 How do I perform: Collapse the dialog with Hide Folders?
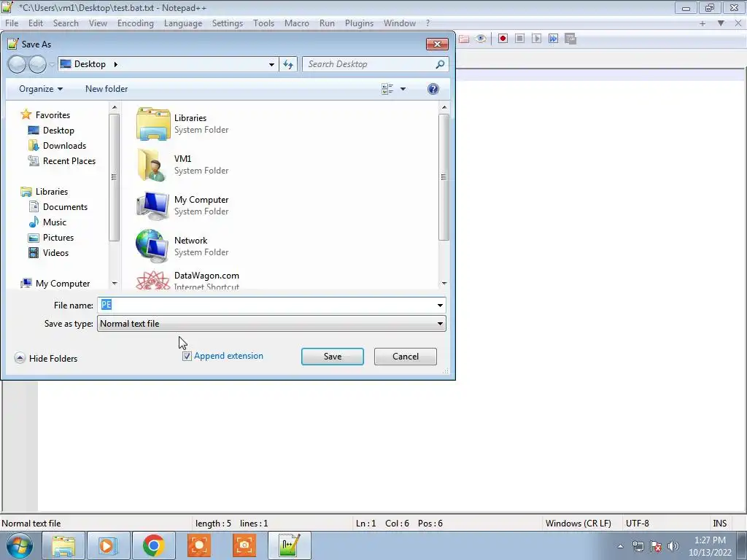coord(46,358)
